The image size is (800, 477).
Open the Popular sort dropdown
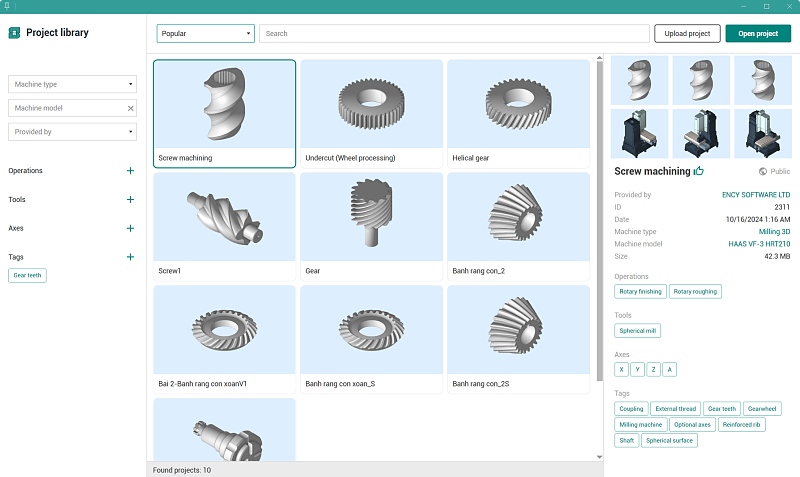[x=205, y=34]
